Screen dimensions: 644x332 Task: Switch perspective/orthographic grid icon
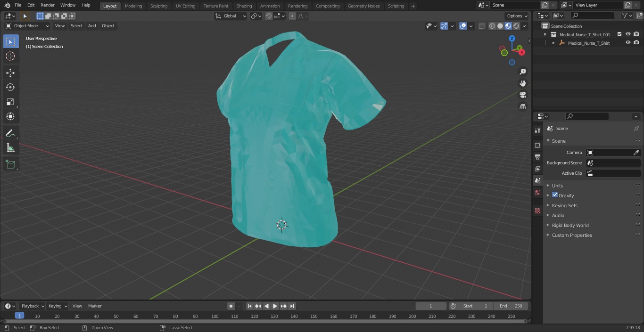point(522,107)
